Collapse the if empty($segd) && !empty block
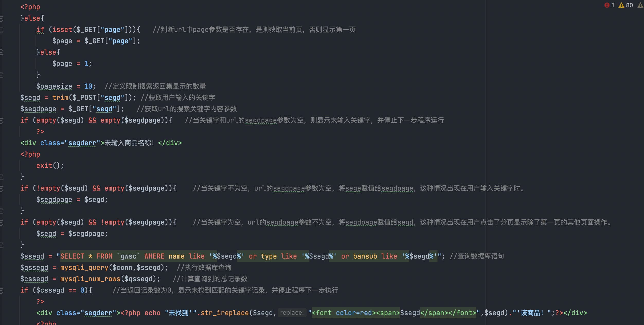Image resolution: width=644 pixels, height=325 pixels. pos(2,223)
